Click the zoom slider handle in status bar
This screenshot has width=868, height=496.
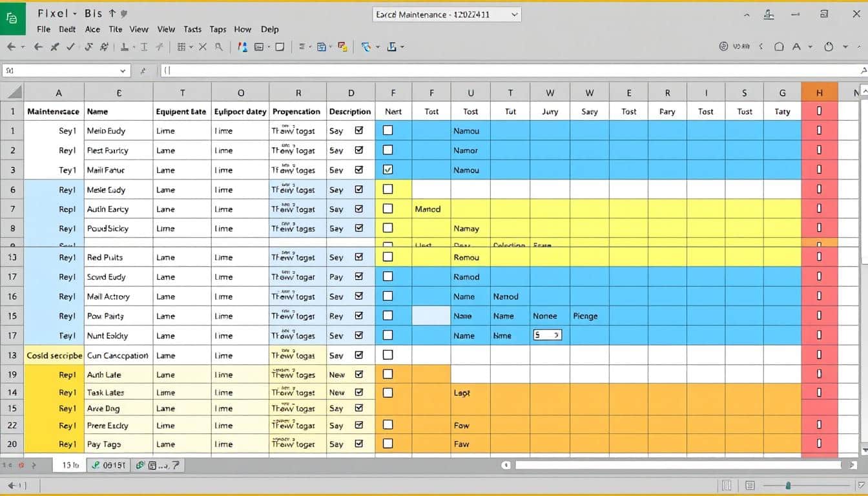coord(788,486)
